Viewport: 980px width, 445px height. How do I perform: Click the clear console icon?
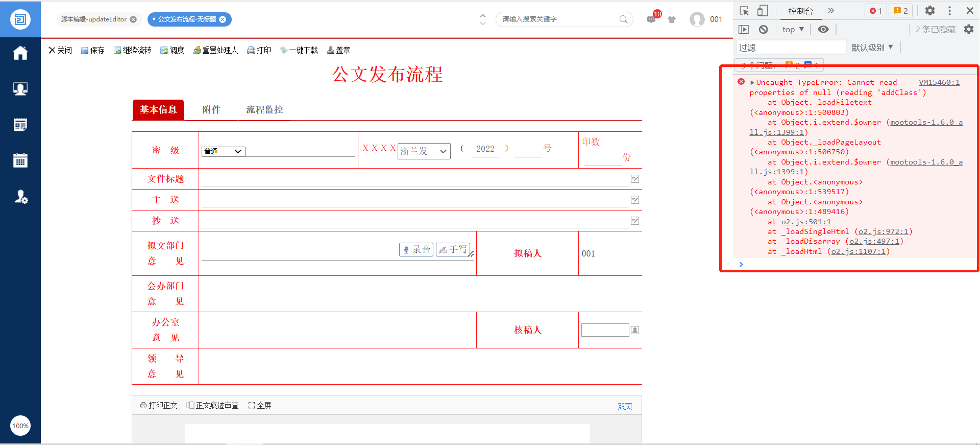[763, 30]
